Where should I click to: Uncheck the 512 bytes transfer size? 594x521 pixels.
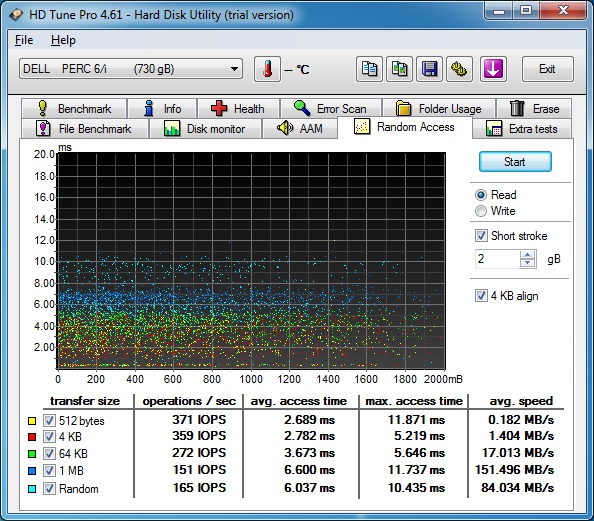coord(49,420)
